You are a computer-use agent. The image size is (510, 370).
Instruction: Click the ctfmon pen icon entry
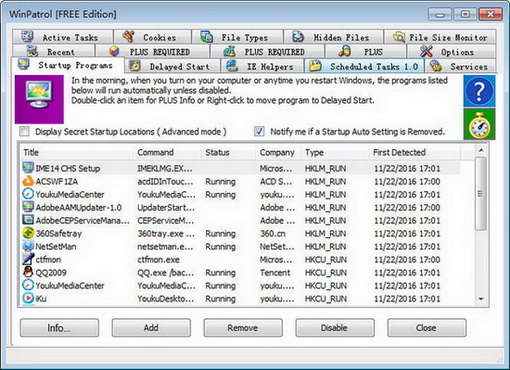click(x=28, y=259)
